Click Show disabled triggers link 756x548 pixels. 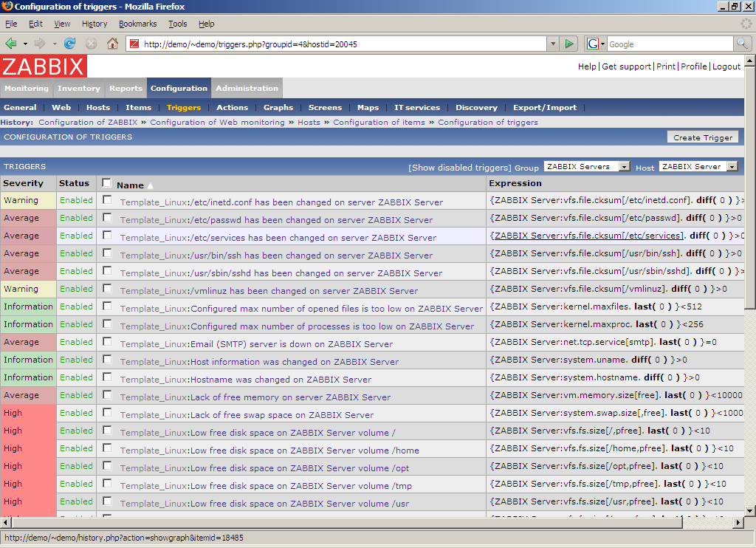pyautogui.click(x=459, y=168)
